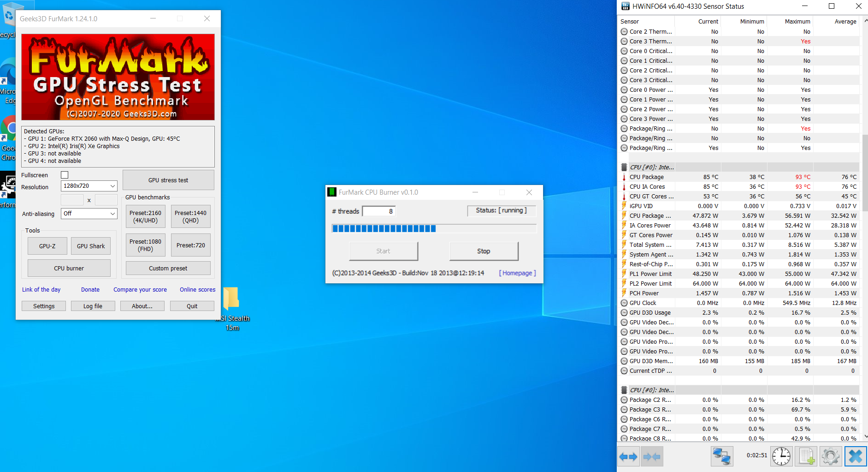Open the Homepage link in CPU Burner
Screen dimensions: 868x472
point(517,273)
